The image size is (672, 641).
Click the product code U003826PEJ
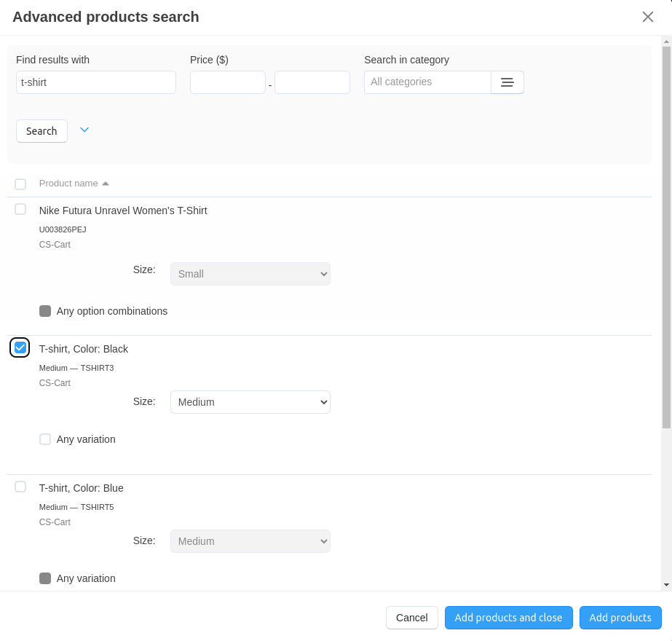[63, 229]
